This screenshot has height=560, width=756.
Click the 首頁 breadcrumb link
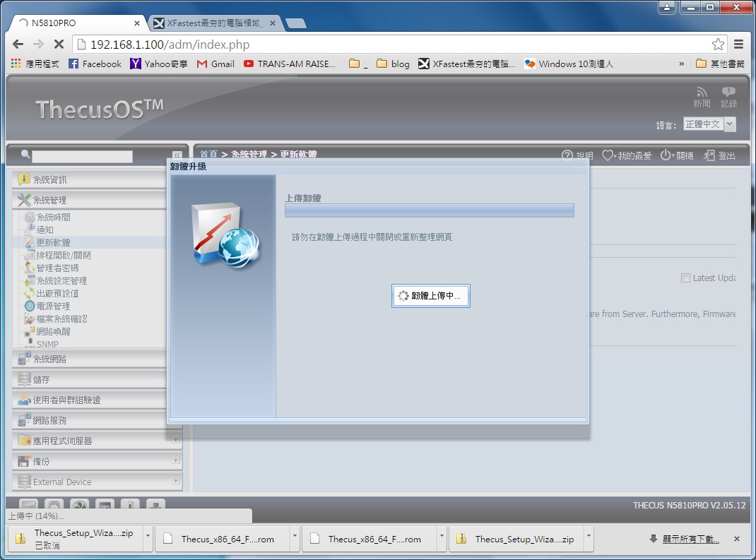click(x=208, y=154)
